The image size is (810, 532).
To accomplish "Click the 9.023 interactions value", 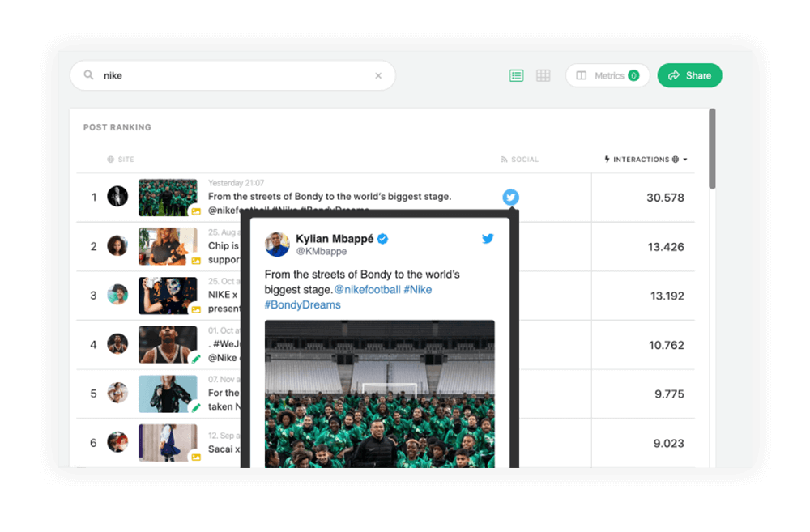I will 668,443.
